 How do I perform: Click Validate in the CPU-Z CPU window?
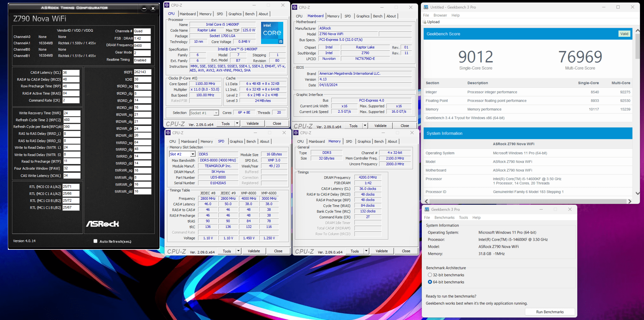coord(253,123)
